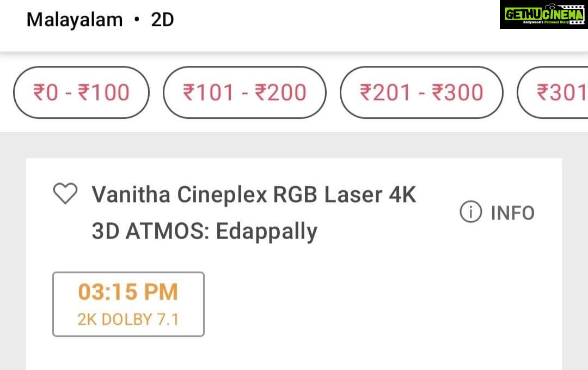The width and height of the screenshot is (588, 370).
Task: Enable the ₹101 - ₹200 price filter
Action: point(244,93)
